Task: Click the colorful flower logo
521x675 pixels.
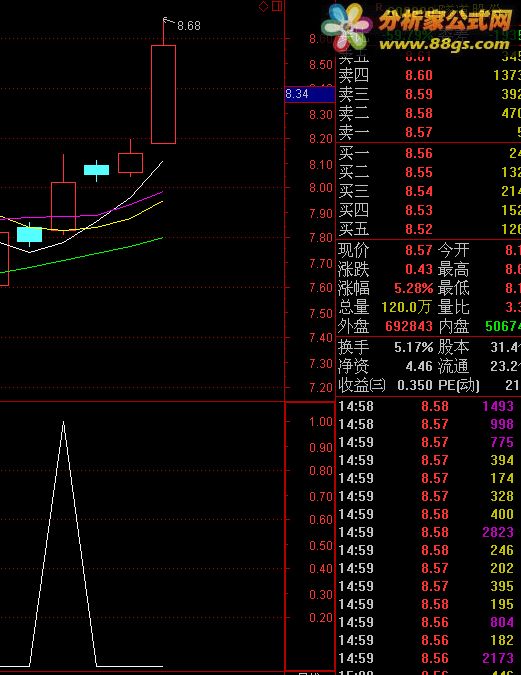Action: coord(347,26)
